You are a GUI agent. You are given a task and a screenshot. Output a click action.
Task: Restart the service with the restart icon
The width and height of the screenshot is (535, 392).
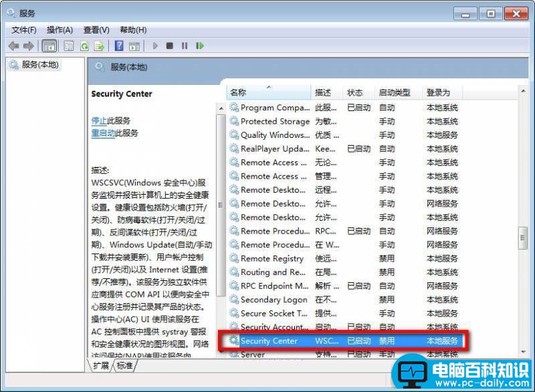200,45
